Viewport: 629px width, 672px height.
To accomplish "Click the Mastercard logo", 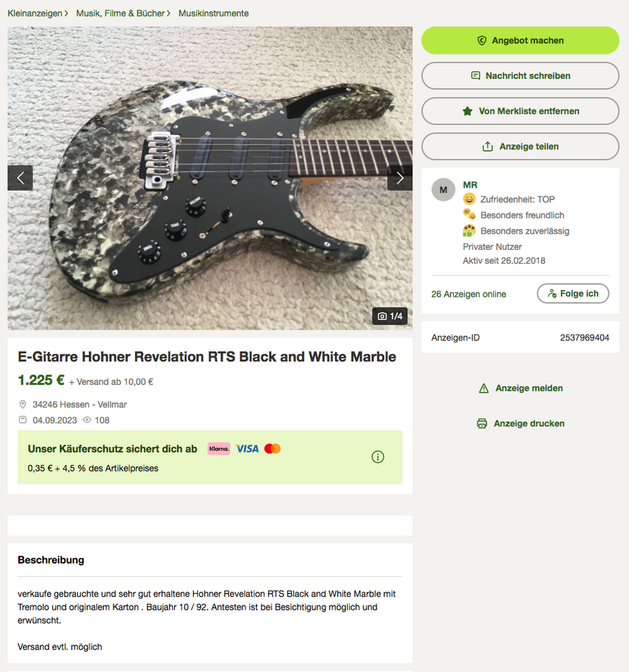I will (272, 449).
